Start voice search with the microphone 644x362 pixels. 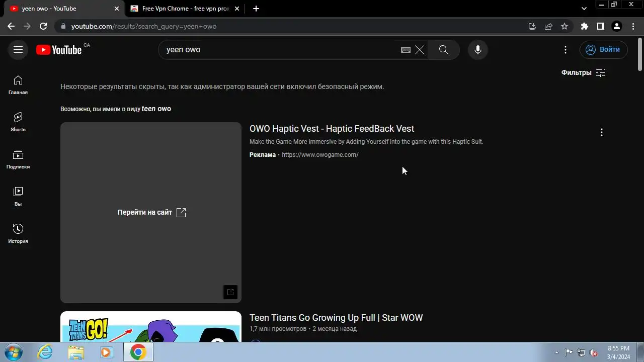click(x=478, y=50)
